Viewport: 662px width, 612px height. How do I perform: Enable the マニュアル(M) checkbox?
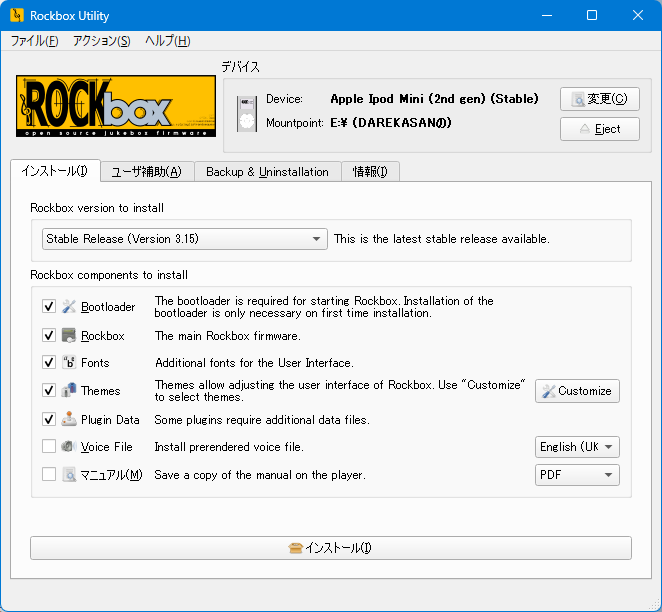pos(49,475)
